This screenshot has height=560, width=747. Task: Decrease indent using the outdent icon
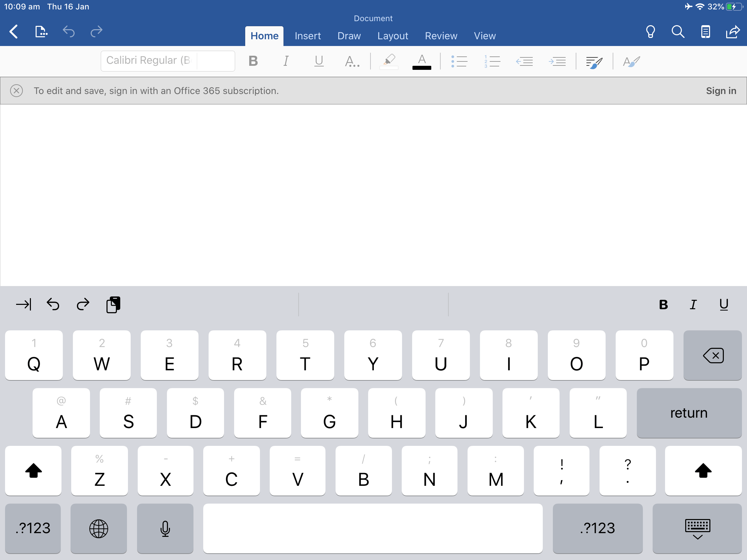[x=524, y=61]
